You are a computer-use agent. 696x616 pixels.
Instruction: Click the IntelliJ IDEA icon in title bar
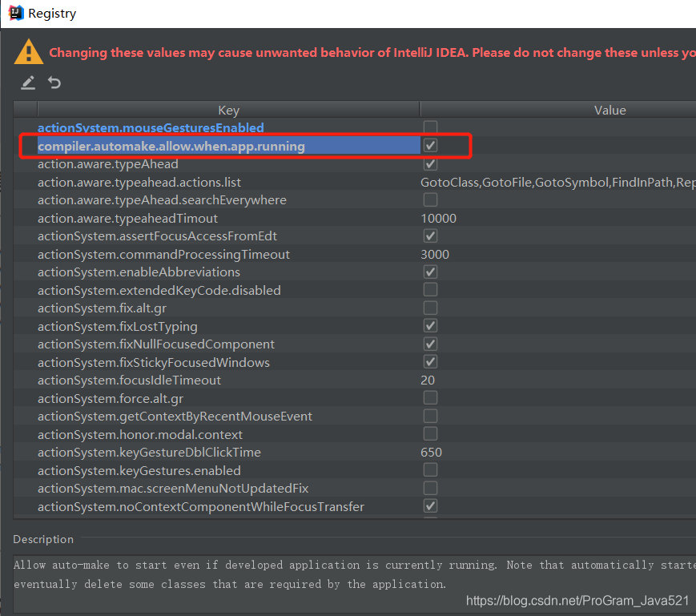click(16, 13)
